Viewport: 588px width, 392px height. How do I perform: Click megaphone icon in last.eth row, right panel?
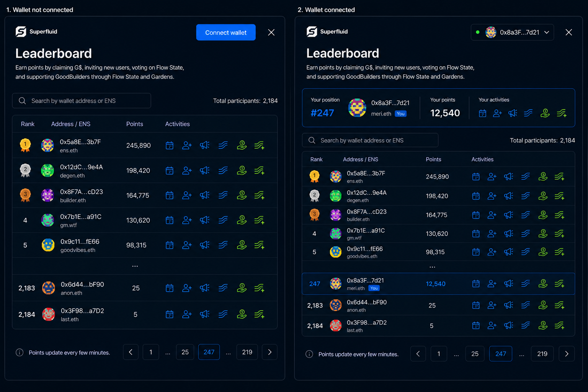[x=509, y=325]
